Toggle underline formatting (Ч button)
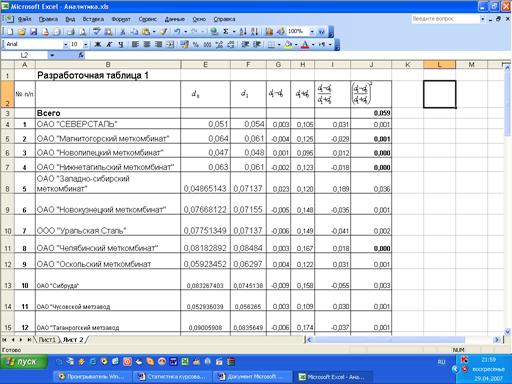 [x=121, y=44]
